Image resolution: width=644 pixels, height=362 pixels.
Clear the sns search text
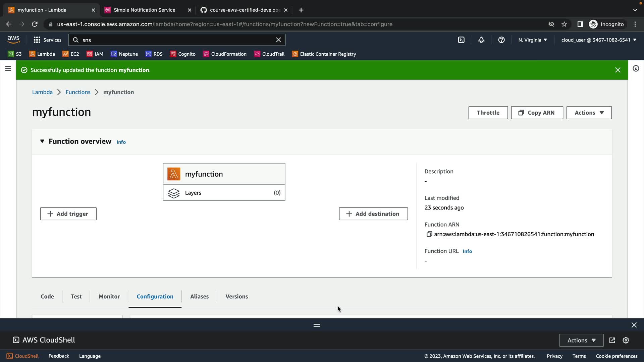tap(278, 40)
